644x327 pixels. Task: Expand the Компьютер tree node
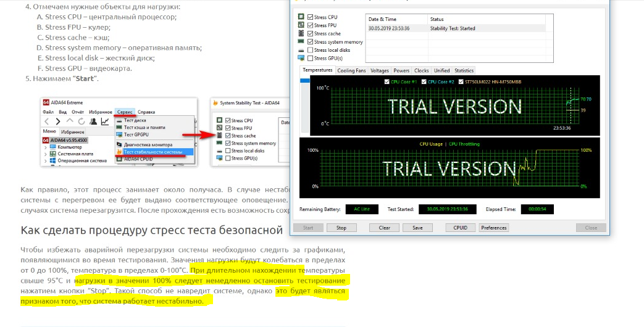(x=46, y=147)
